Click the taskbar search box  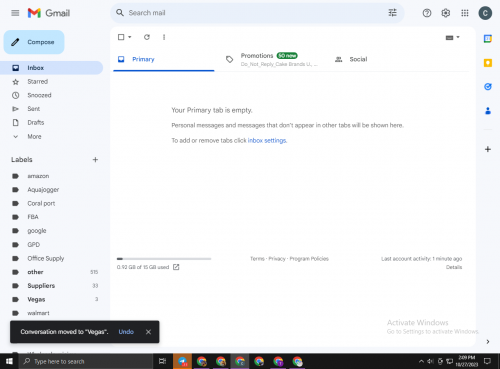pyautogui.click(x=86, y=361)
